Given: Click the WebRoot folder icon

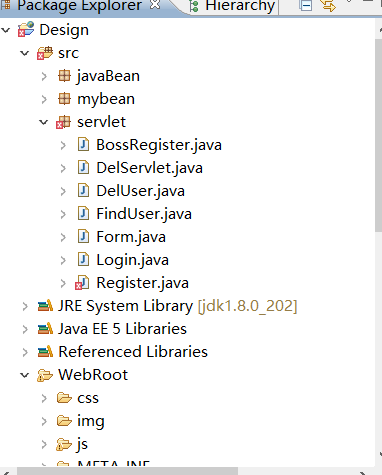Looking at the screenshot, I should click(45, 375).
